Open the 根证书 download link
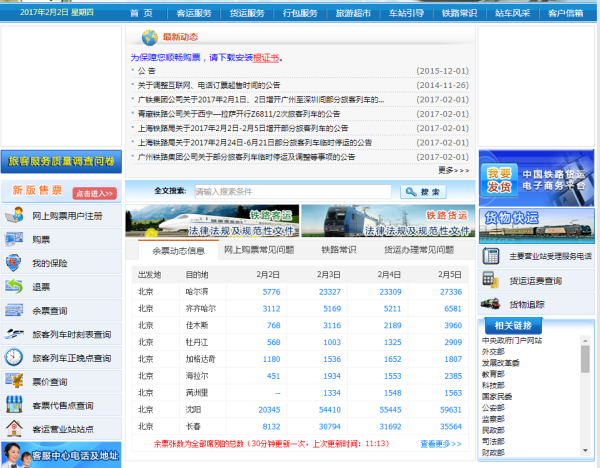Image resolution: width=600 pixels, height=468 pixels. pos(267,58)
